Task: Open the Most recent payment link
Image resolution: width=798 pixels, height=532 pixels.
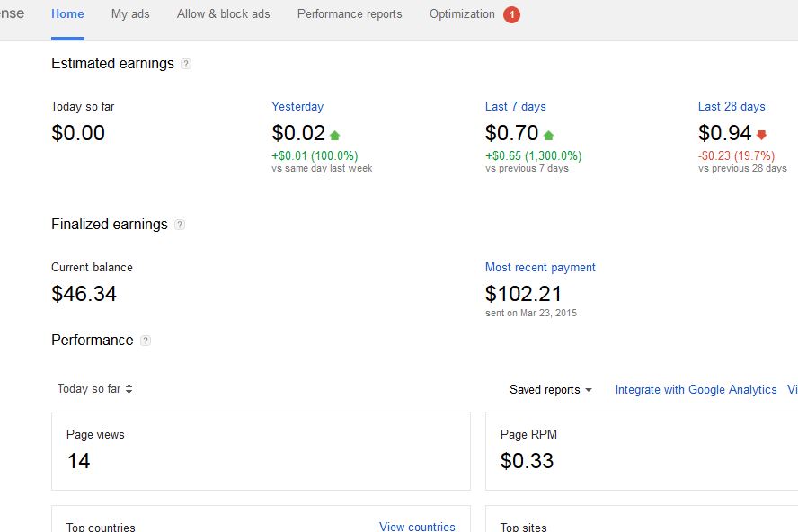Action: click(540, 267)
